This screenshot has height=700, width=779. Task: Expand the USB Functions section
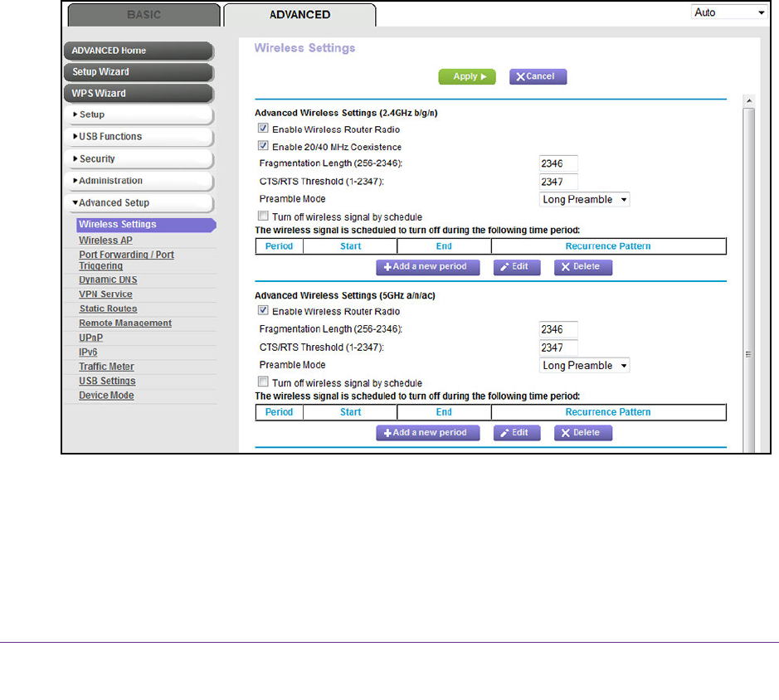pos(139,137)
